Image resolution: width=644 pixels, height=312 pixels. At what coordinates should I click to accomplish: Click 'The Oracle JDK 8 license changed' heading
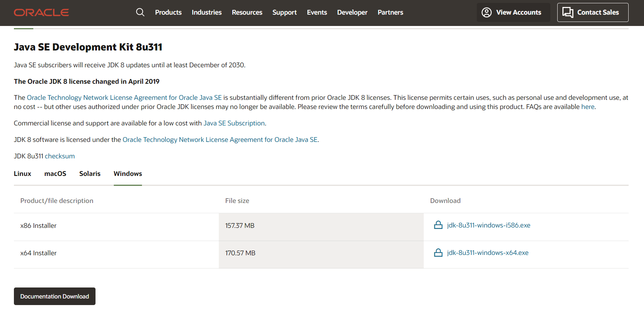[87, 82]
